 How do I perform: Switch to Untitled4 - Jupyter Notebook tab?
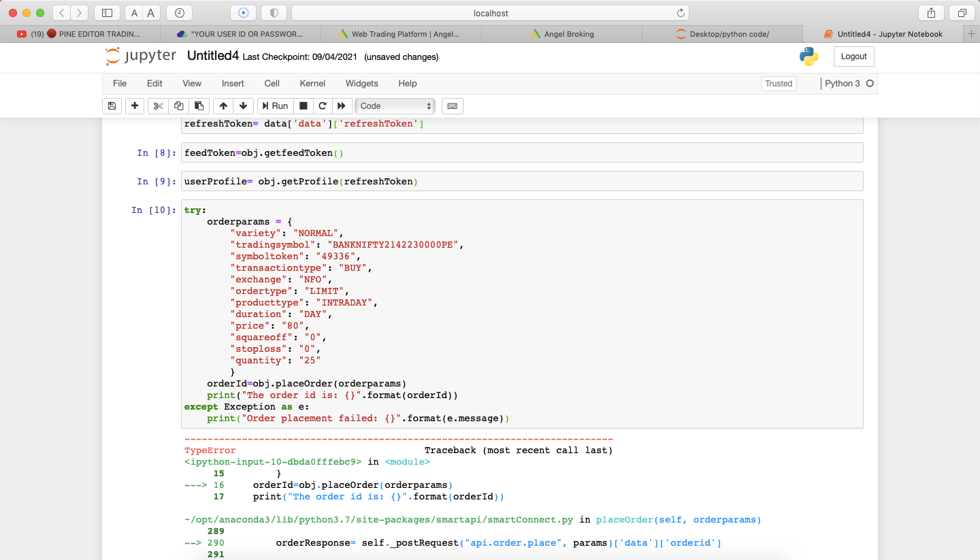pos(883,34)
